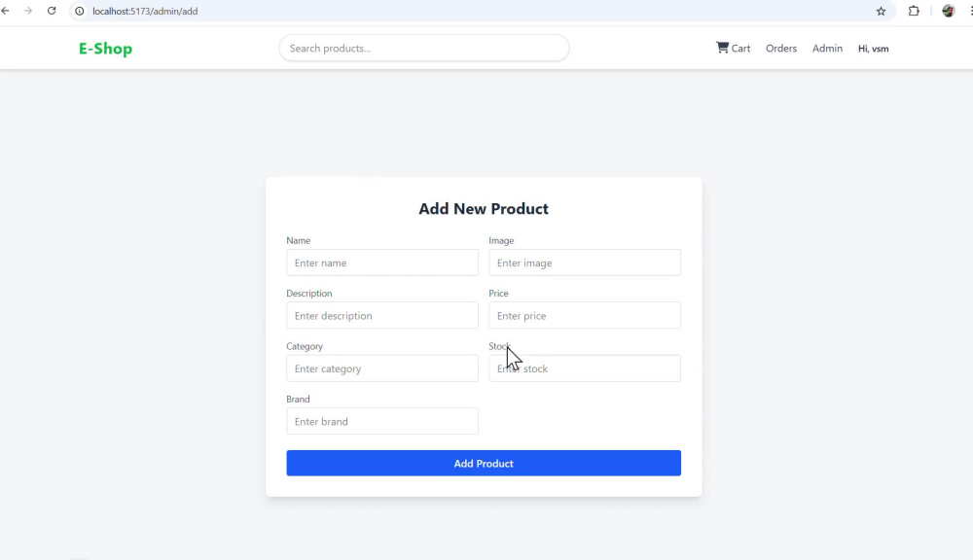Go to the Orders page
973x560 pixels.
pos(780,49)
